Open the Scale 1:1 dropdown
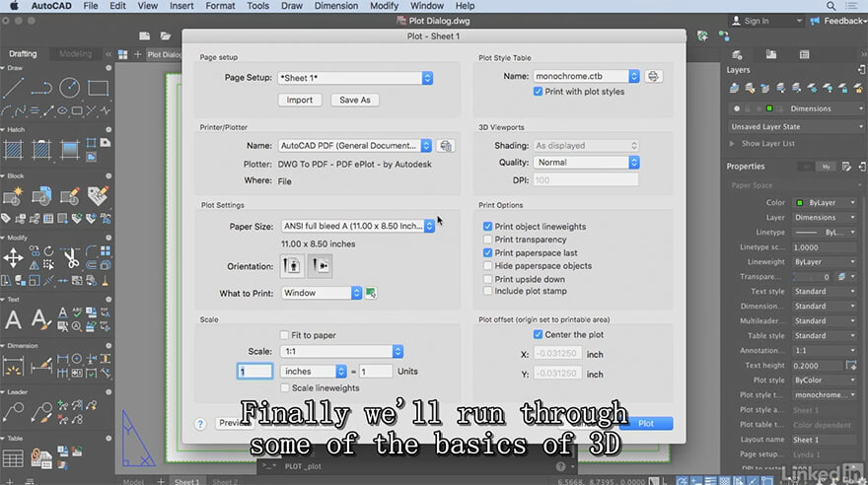Viewport: 868px width, 485px height. 342,352
